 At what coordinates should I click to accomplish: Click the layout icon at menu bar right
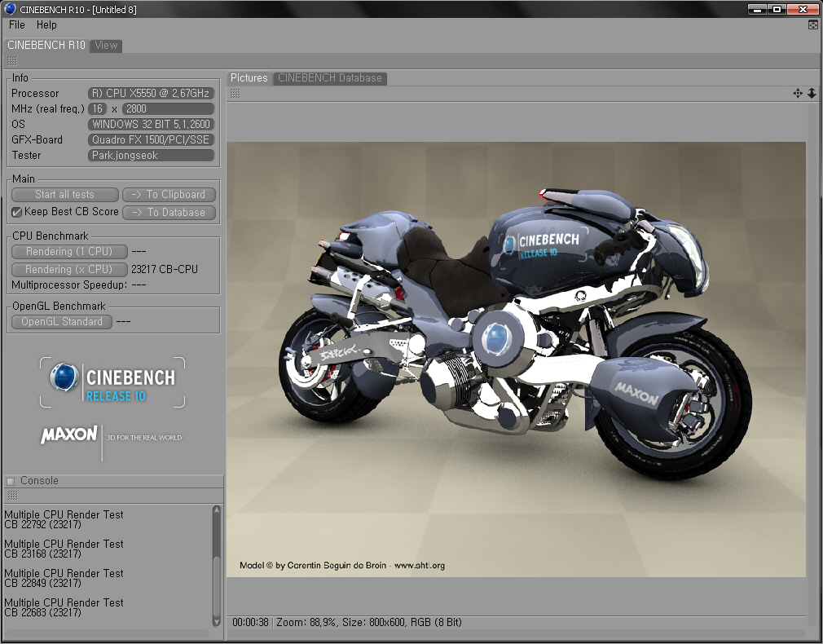pyautogui.click(x=812, y=24)
